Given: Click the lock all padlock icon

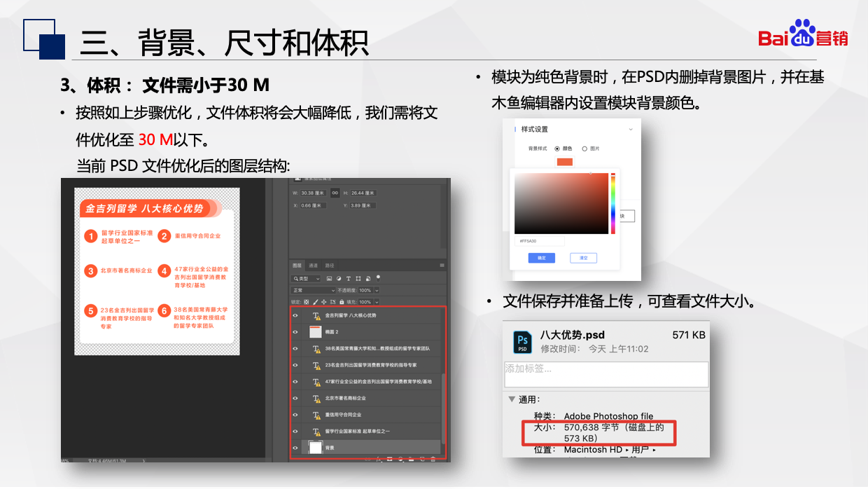Looking at the screenshot, I should 342,302.
